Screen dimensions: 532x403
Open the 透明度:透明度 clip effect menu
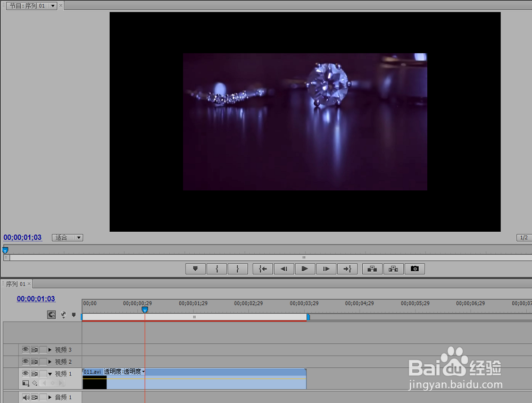124,372
